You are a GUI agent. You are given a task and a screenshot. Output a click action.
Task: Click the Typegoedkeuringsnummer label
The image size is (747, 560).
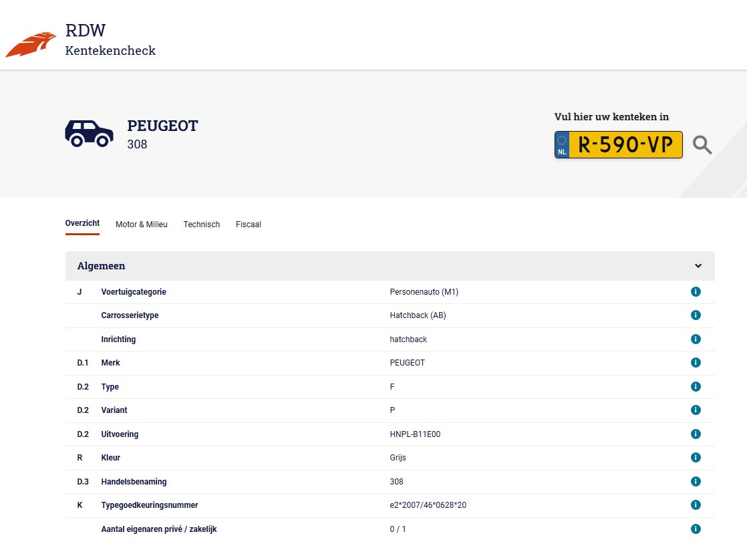click(150, 505)
